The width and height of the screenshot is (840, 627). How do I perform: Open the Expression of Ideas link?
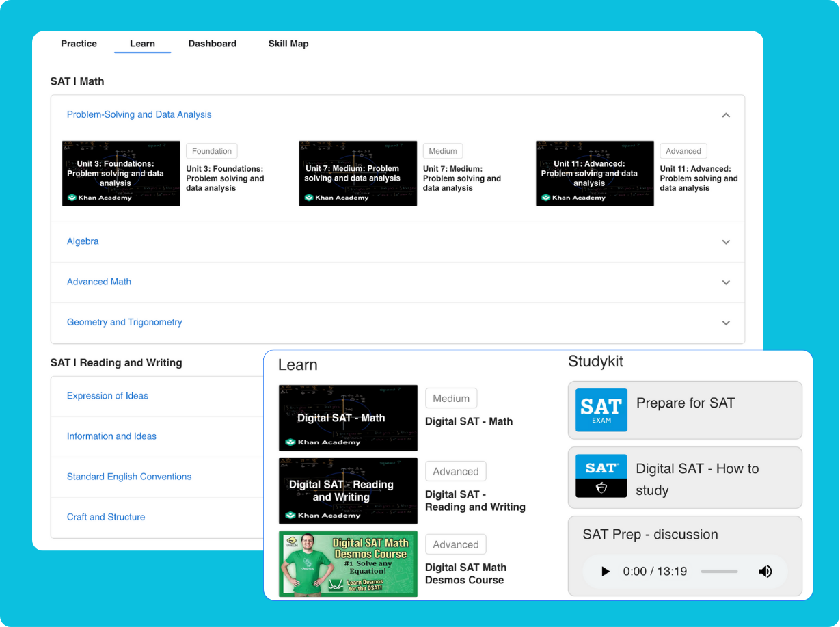point(107,396)
